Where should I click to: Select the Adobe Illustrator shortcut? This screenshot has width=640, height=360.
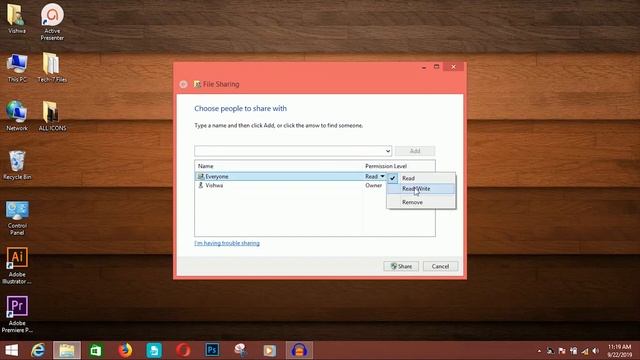pos(17,266)
